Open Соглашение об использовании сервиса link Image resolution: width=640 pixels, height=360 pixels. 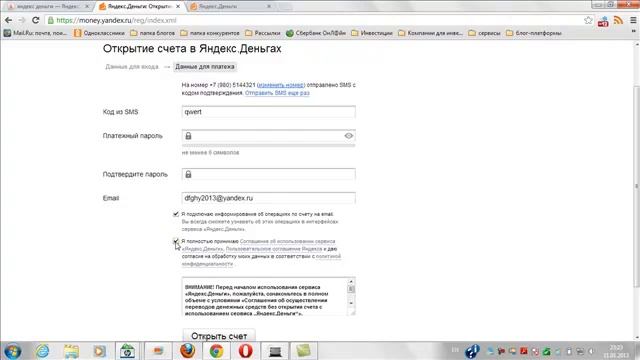point(287,241)
